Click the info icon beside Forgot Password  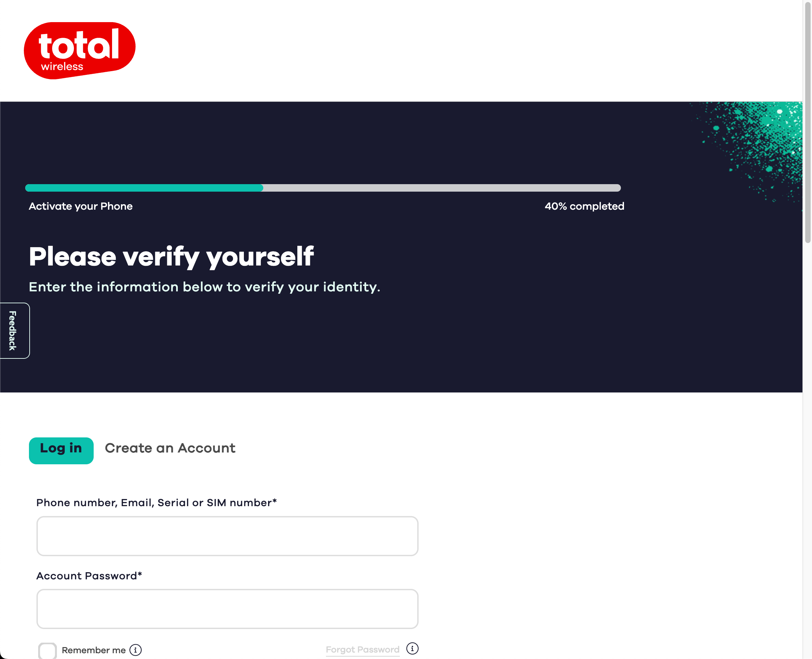click(412, 648)
